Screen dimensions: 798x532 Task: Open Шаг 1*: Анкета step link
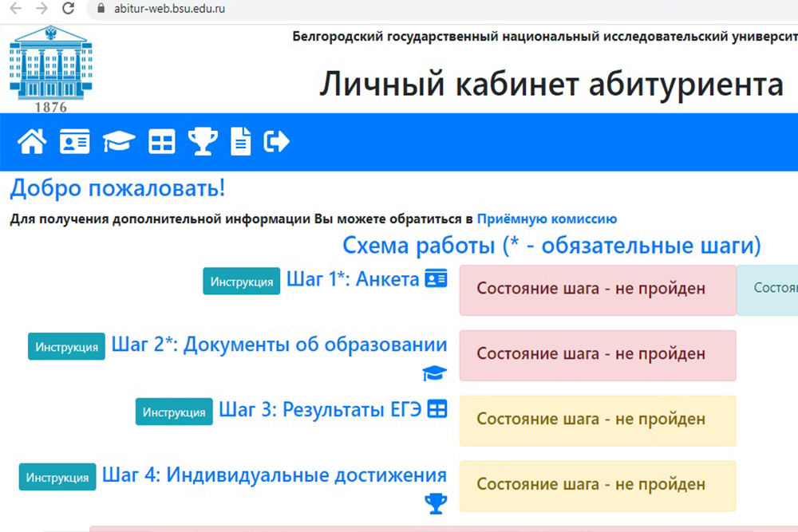pos(353,279)
